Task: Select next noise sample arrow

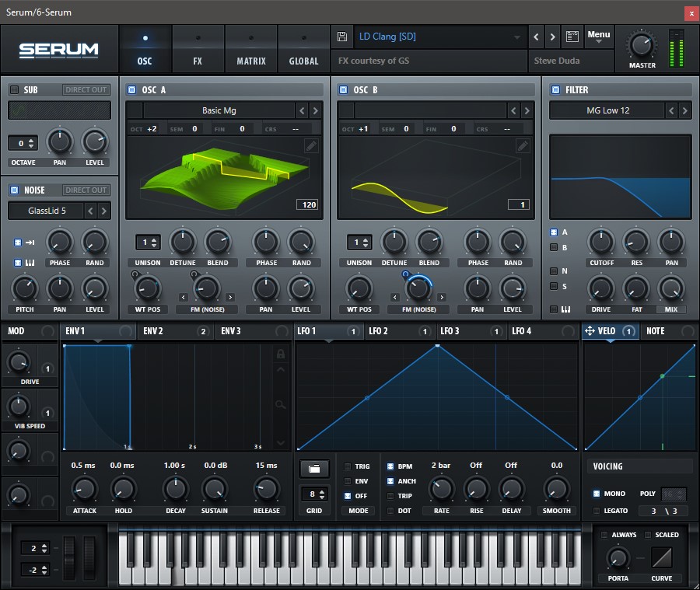Action: 104,211
